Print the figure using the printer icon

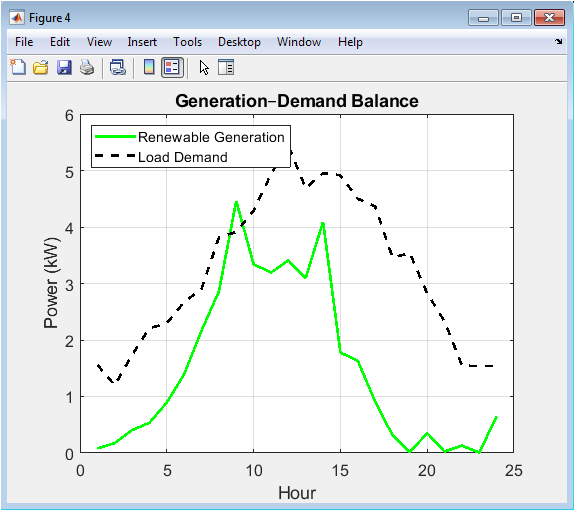pyautogui.click(x=87, y=67)
